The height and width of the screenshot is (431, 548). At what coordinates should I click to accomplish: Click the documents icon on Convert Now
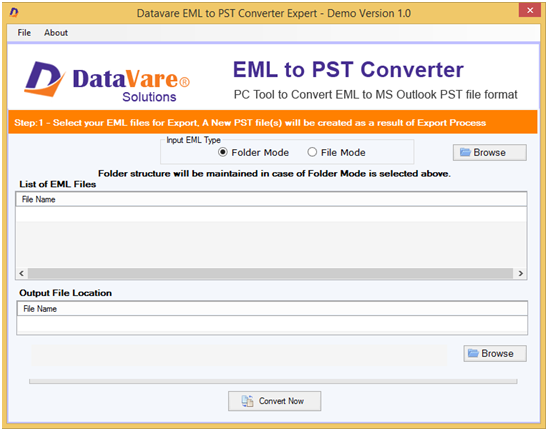tap(247, 401)
